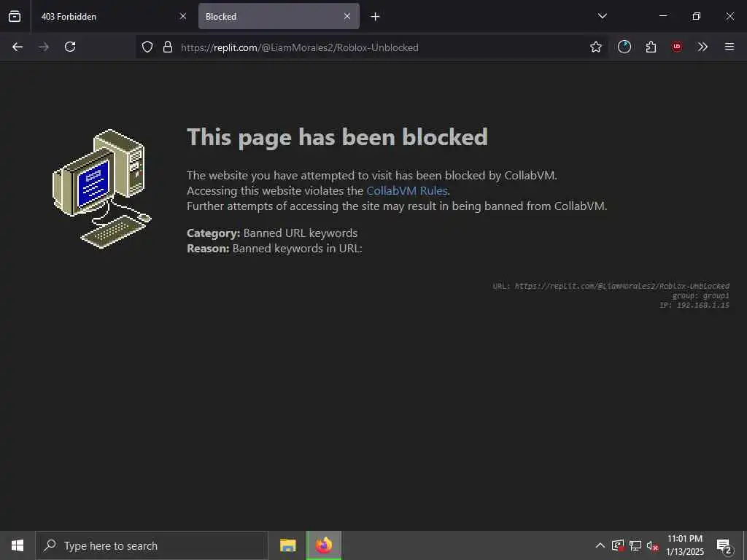Close the Firefox window
The image size is (747, 560).
click(729, 16)
